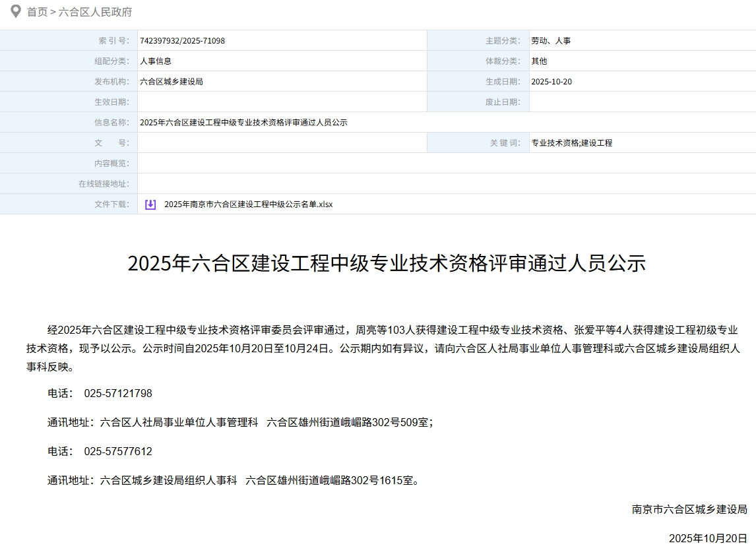Click the date 2025年10月20日 under signature
Screen dimensions: 756x560
707,538
